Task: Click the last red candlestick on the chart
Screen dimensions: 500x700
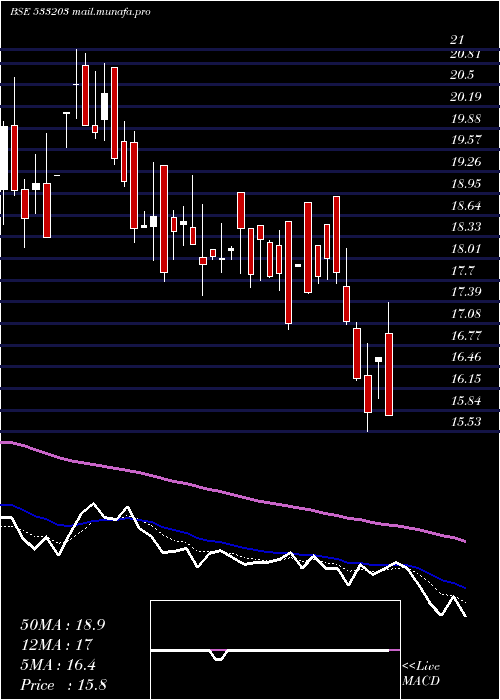Action: pos(389,375)
